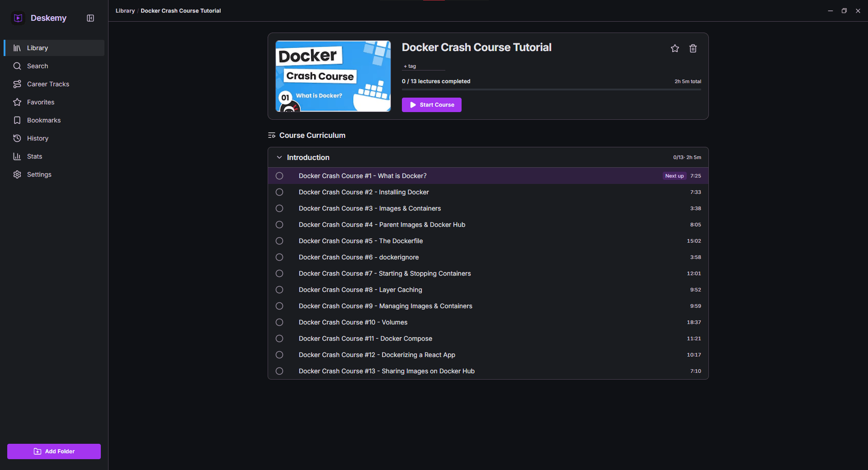The image size is (868, 470).
Task: Click Library breadcrumb link
Action: pos(125,11)
